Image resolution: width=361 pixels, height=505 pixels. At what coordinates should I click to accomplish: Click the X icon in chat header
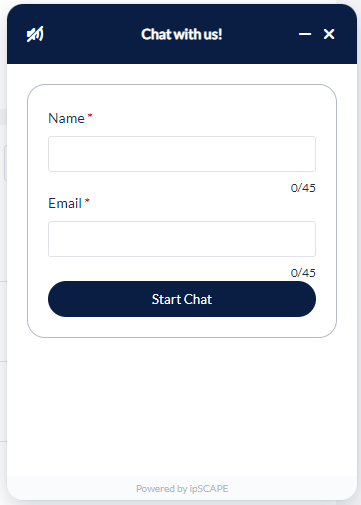pos(329,34)
